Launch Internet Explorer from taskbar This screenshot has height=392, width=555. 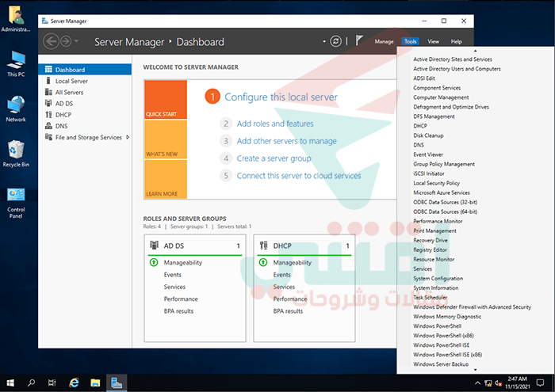coord(74,382)
